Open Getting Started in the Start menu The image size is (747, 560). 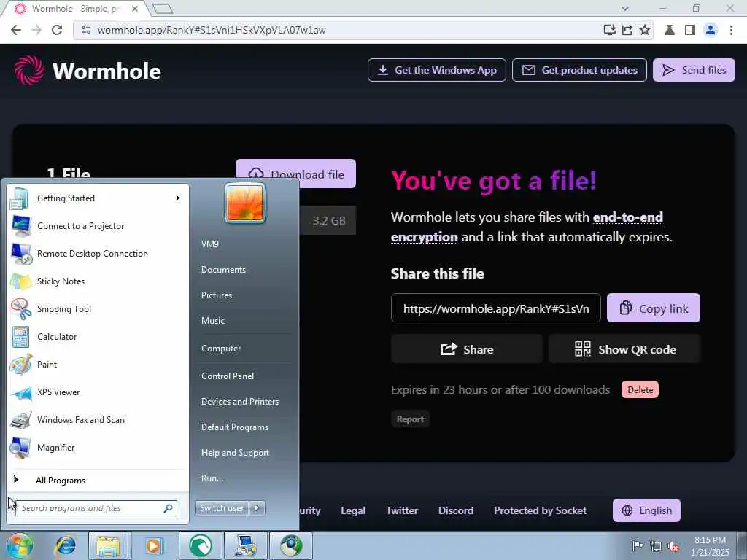pyautogui.click(x=97, y=198)
